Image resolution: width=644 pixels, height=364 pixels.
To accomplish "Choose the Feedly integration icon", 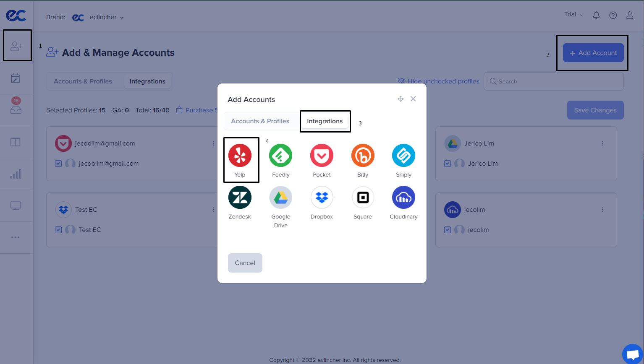I will point(281,156).
